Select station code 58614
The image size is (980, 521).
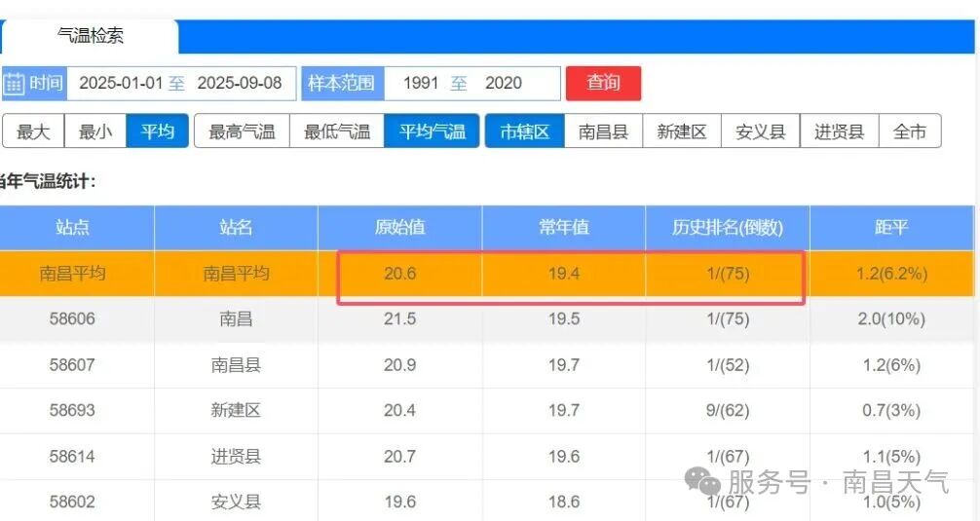(72, 457)
